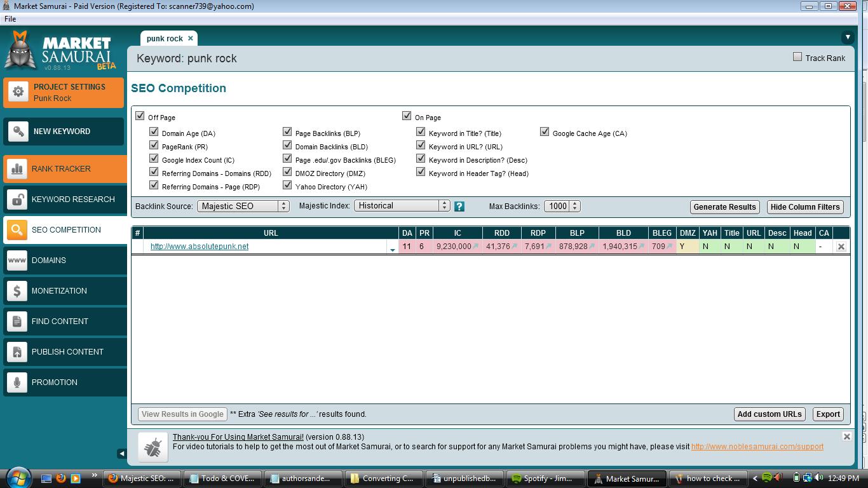This screenshot has height=488, width=868.
Task: Close the punk rock tab
Action: click(190, 38)
